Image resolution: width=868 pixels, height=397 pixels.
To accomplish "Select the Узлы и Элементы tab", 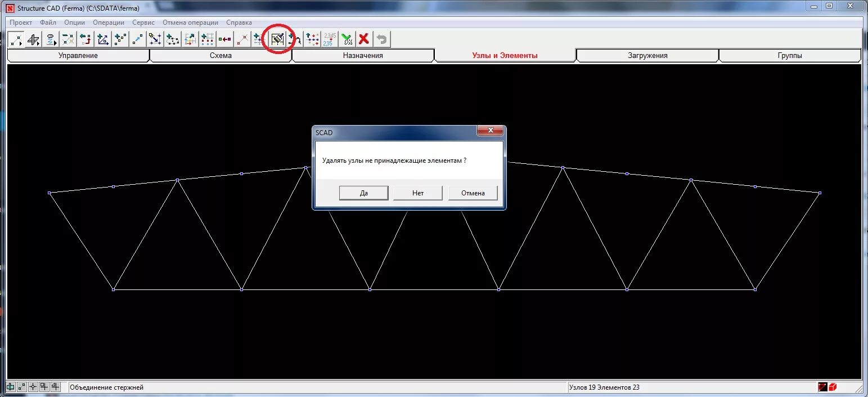I will tap(505, 55).
